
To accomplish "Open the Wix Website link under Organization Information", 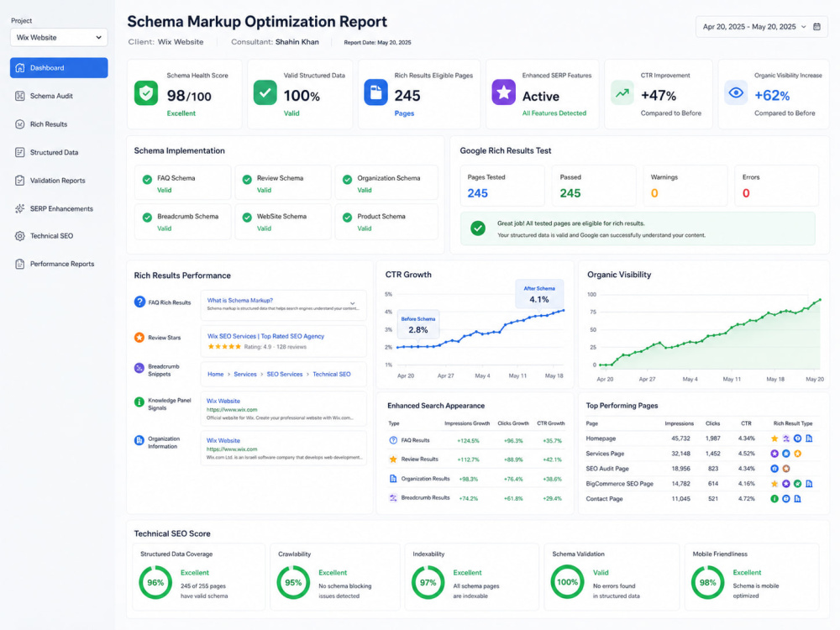I will tap(223, 440).
